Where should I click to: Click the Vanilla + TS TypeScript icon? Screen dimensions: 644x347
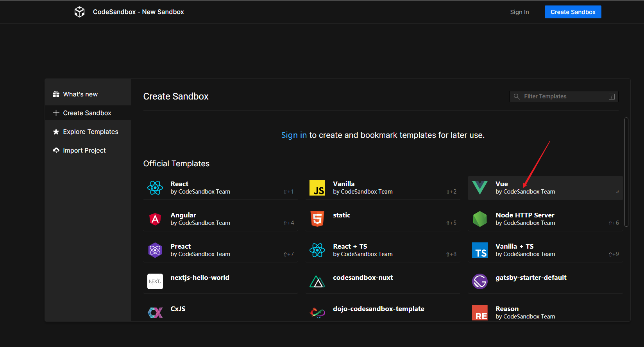(x=480, y=250)
